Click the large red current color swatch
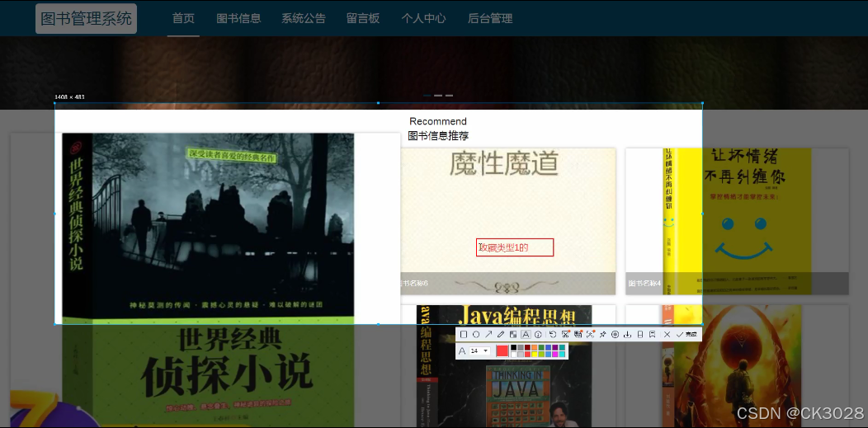This screenshot has height=428, width=868. [x=502, y=350]
